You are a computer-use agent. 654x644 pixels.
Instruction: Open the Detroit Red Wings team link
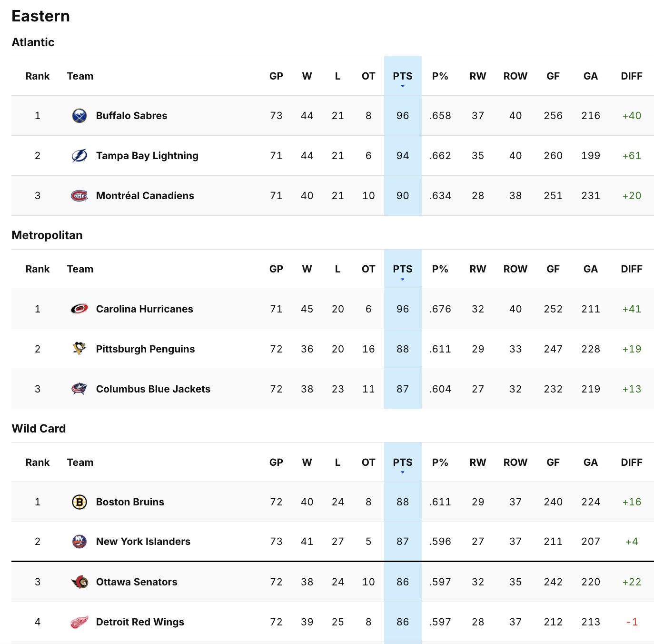point(140,622)
